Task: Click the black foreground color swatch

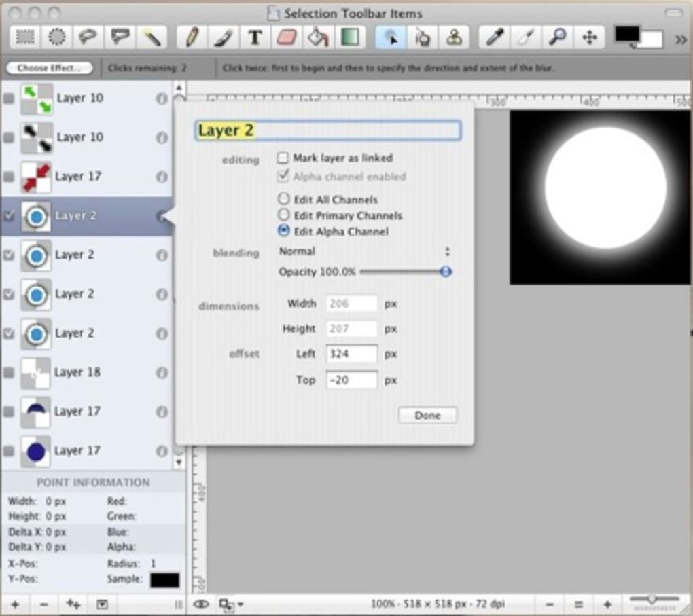Action: tap(626, 35)
